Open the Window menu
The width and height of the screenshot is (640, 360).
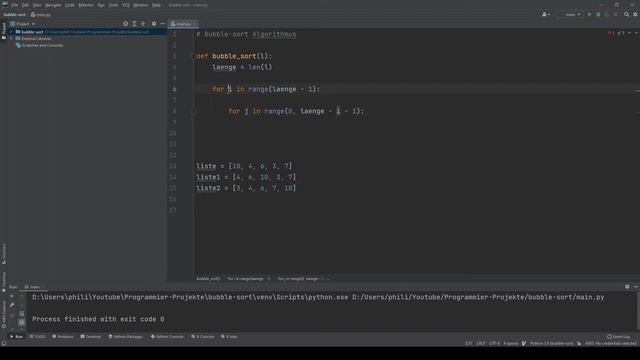[x=141, y=5]
